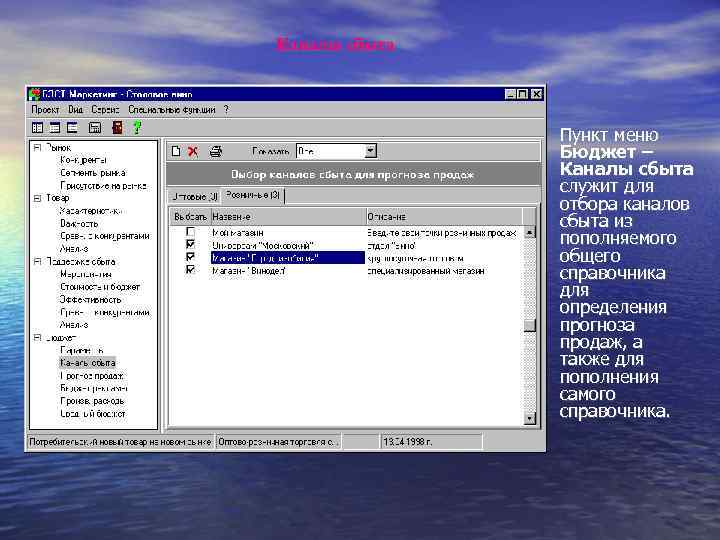Select the Розничные (3) tab
This screenshot has width=720, height=540.
pos(253,195)
